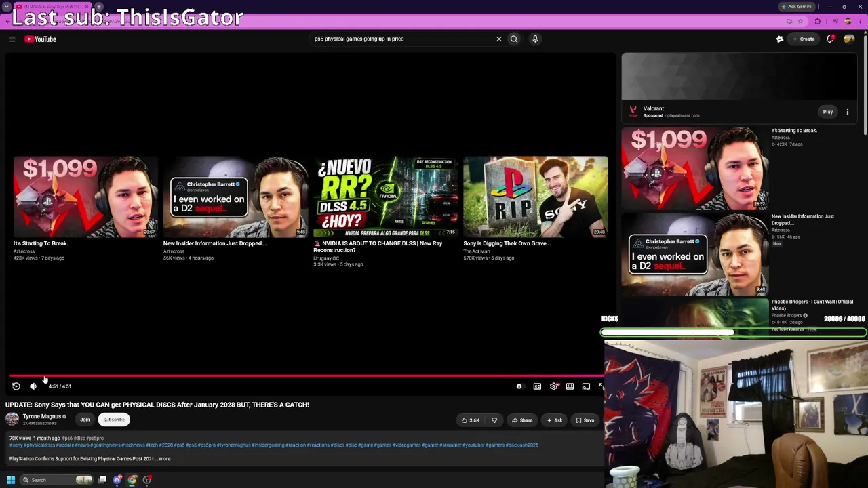Run search with the magnifier button
This screenshot has height=488, width=868.
click(514, 39)
